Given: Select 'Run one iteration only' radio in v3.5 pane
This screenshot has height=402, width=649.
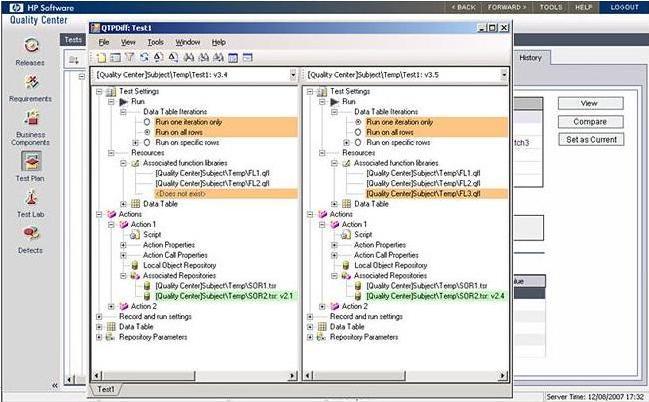Looking at the screenshot, I should (358, 122).
